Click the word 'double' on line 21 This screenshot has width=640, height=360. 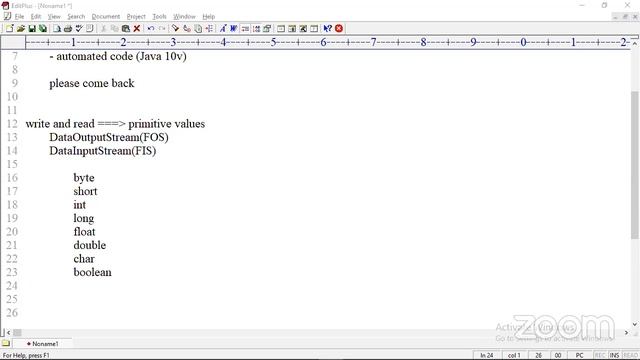point(89,245)
